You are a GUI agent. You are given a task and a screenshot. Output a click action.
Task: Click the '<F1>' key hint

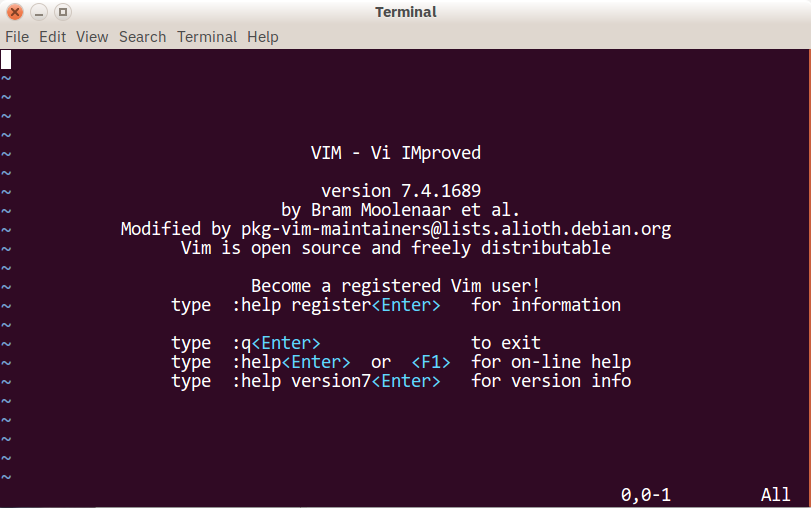tap(431, 362)
